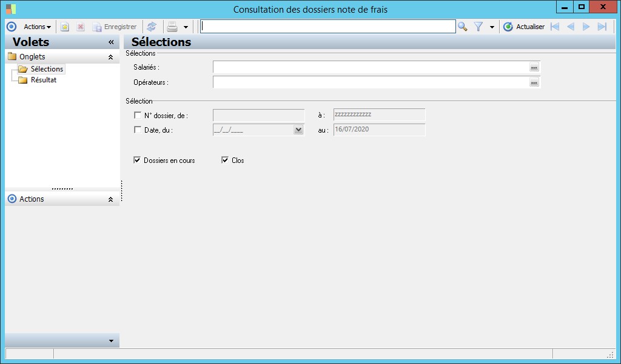Viewport: 621px width, 364px height.
Task: Click the magnifying glass search icon
Action: point(463,27)
